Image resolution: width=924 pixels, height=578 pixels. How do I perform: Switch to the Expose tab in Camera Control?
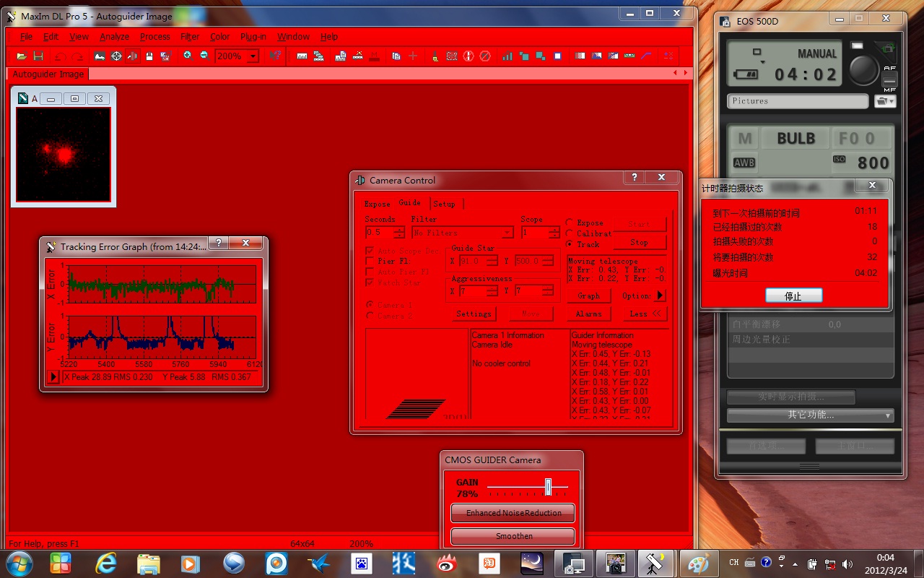(377, 204)
